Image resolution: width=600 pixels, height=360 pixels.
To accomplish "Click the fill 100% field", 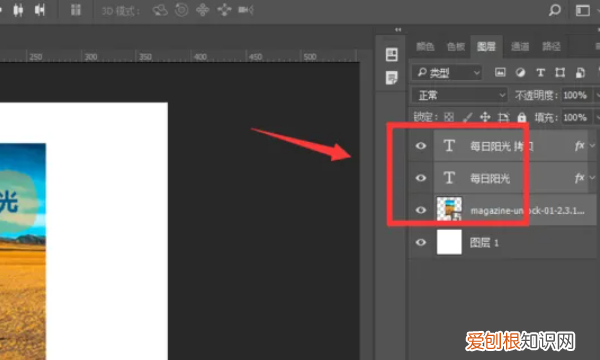I will point(576,117).
